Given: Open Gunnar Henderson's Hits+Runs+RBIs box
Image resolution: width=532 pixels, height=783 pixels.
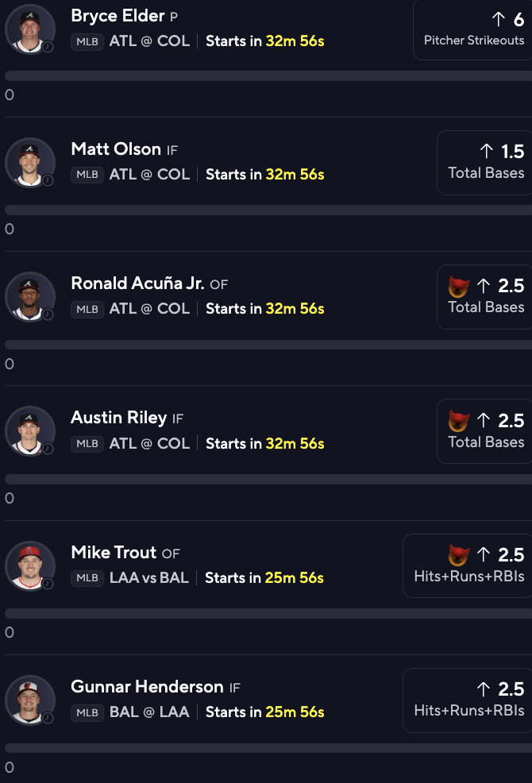Looking at the screenshot, I should pyautogui.click(x=468, y=700).
